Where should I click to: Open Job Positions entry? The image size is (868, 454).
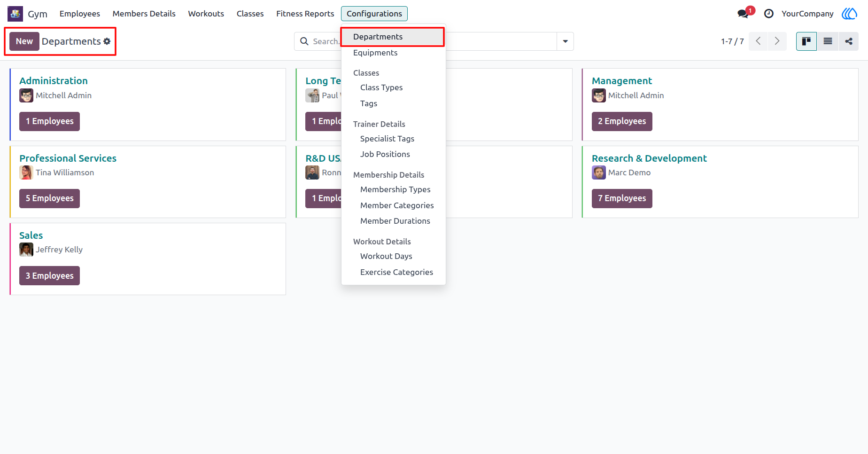[393, 154]
